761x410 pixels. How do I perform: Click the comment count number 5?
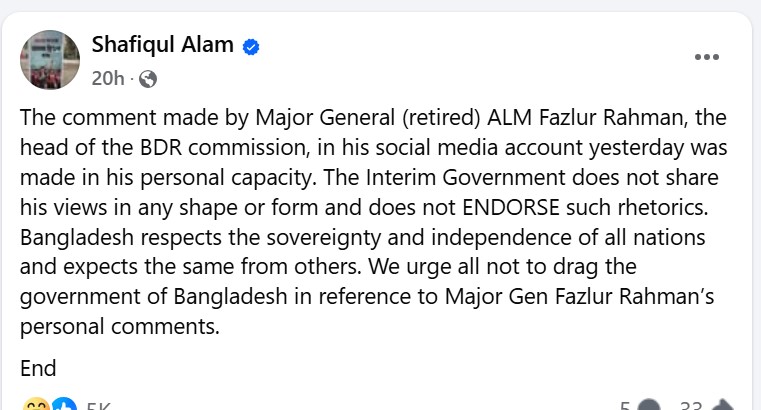pos(624,406)
